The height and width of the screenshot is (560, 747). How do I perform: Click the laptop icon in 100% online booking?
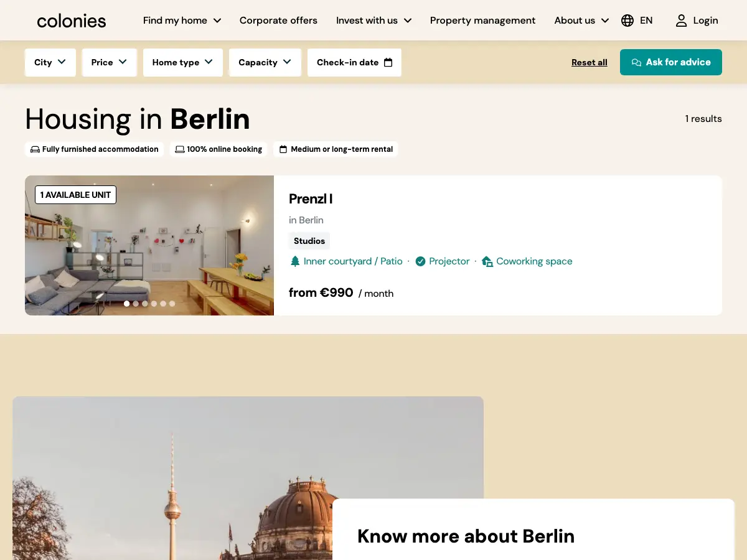[x=180, y=149]
